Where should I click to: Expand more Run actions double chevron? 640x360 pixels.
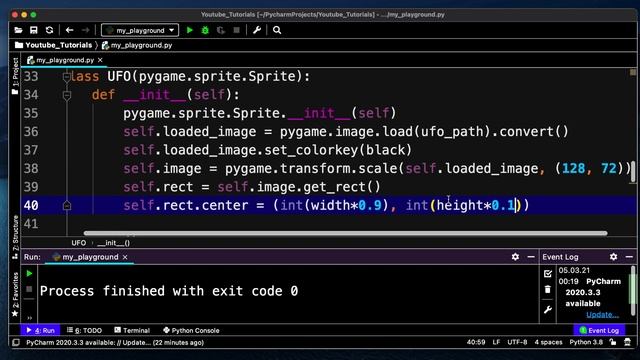click(29, 318)
